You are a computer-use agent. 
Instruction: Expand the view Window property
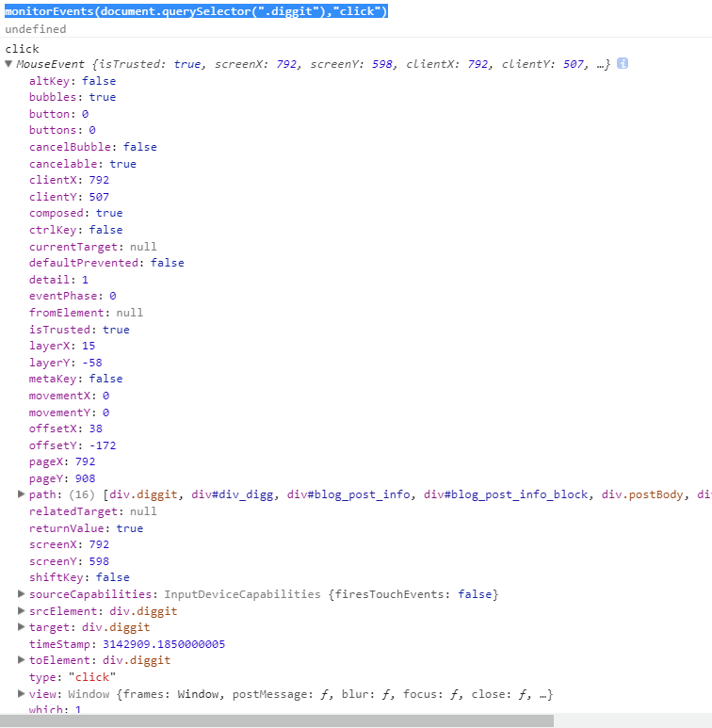click(21, 694)
